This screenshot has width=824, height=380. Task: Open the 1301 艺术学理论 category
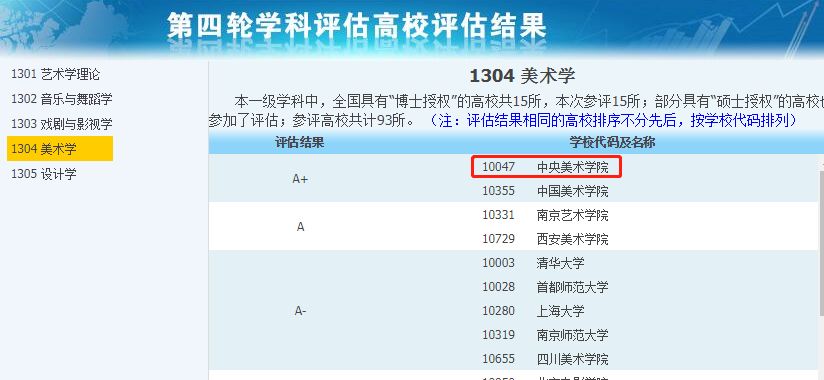click(x=55, y=74)
